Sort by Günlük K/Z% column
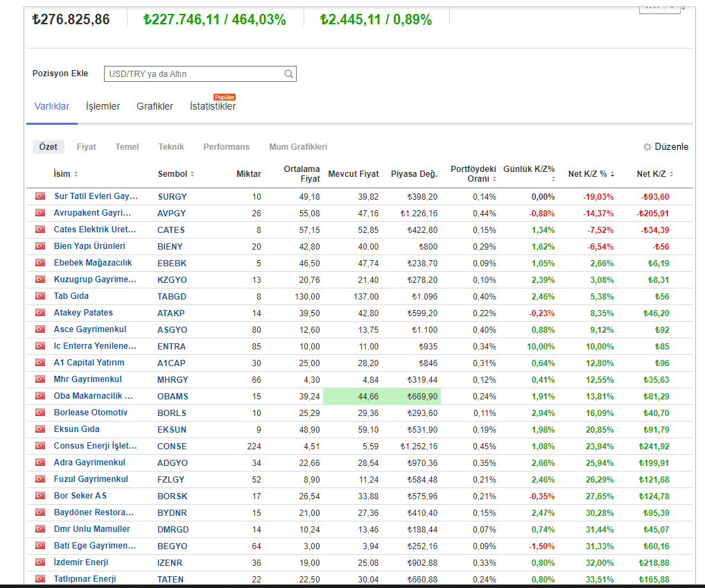705x588 pixels. tap(553, 179)
